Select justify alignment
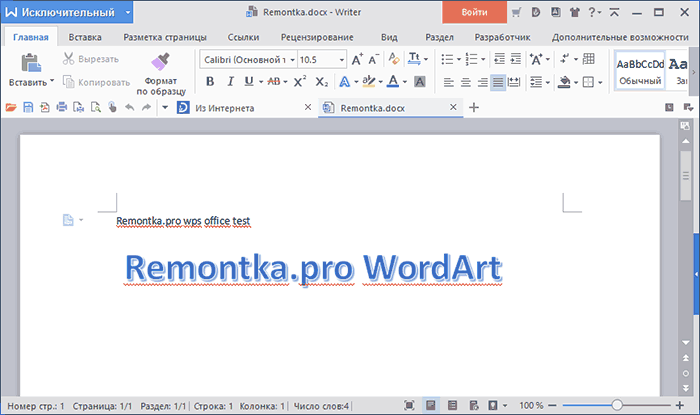The image size is (700, 415). tap(498, 82)
